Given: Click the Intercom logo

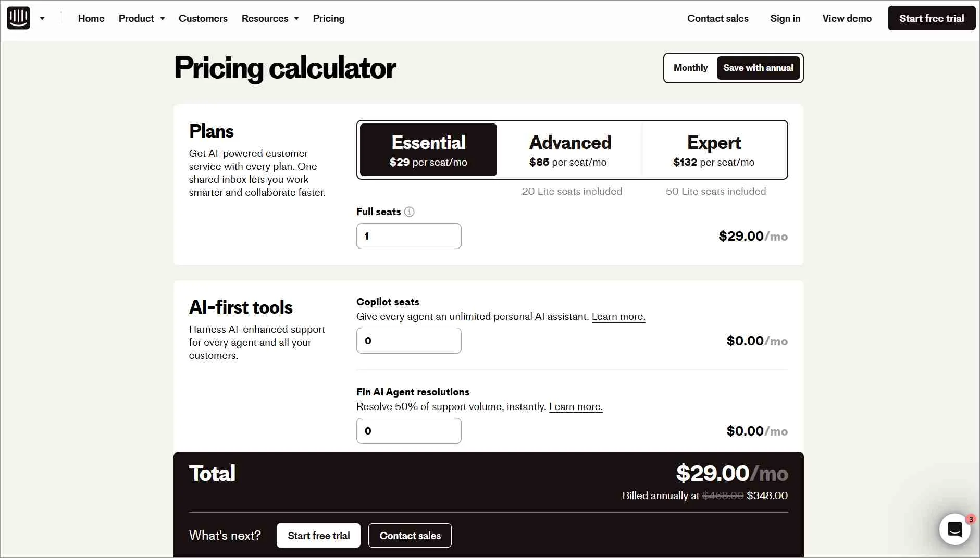Looking at the screenshot, I should click(18, 17).
